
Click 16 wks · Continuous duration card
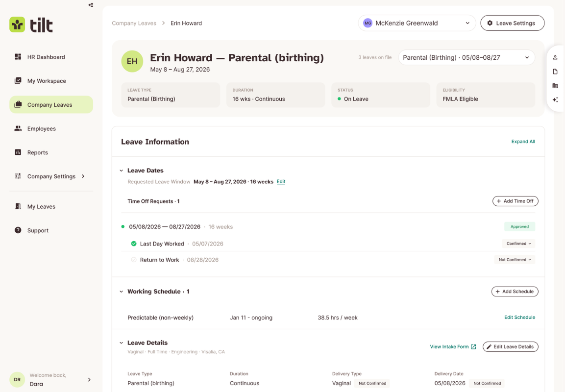tap(276, 95)
